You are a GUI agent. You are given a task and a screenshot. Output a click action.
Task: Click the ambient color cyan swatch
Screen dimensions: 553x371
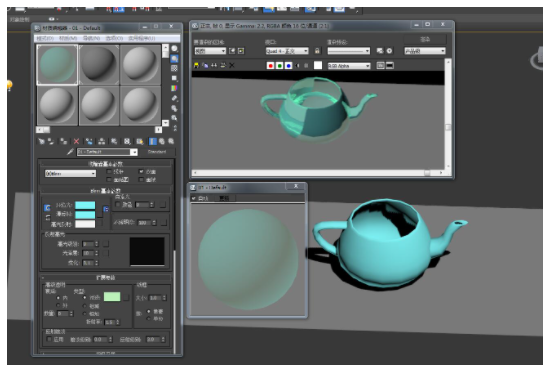click(x=85, y=205)
